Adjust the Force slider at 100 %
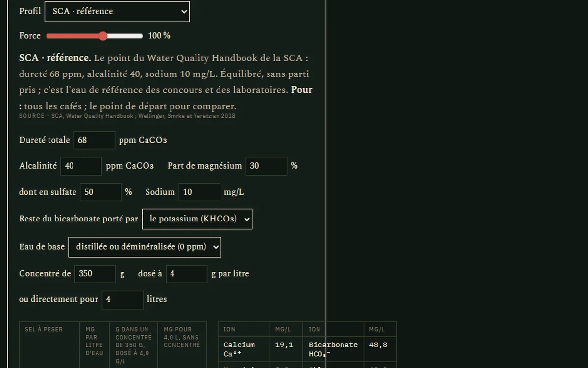The width and height of the screenshot is (588, 368). pos(95,36)
